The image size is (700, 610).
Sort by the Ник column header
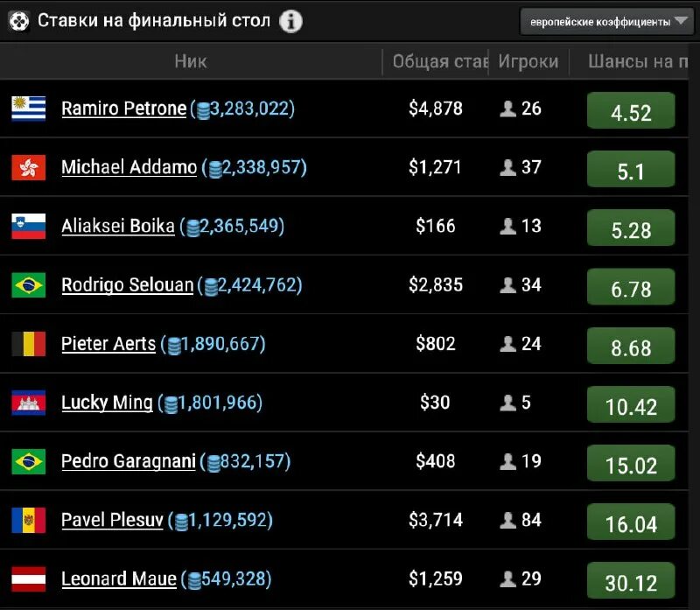tap(190, 61)
